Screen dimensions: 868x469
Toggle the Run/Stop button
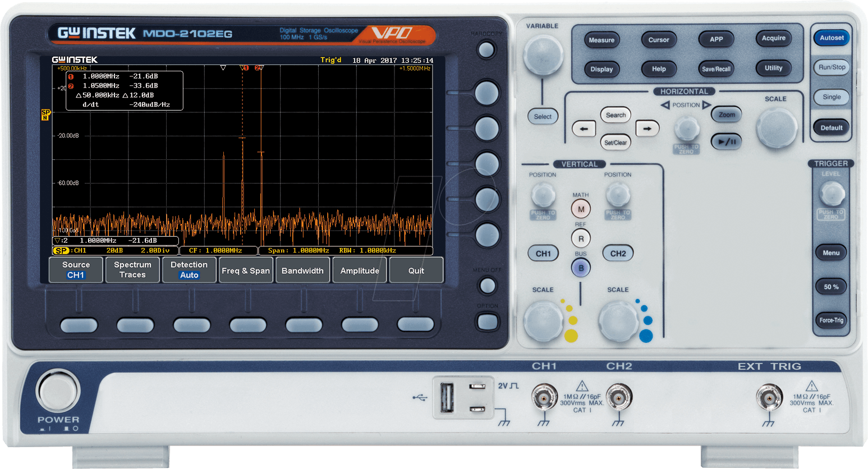coord(832,67)
